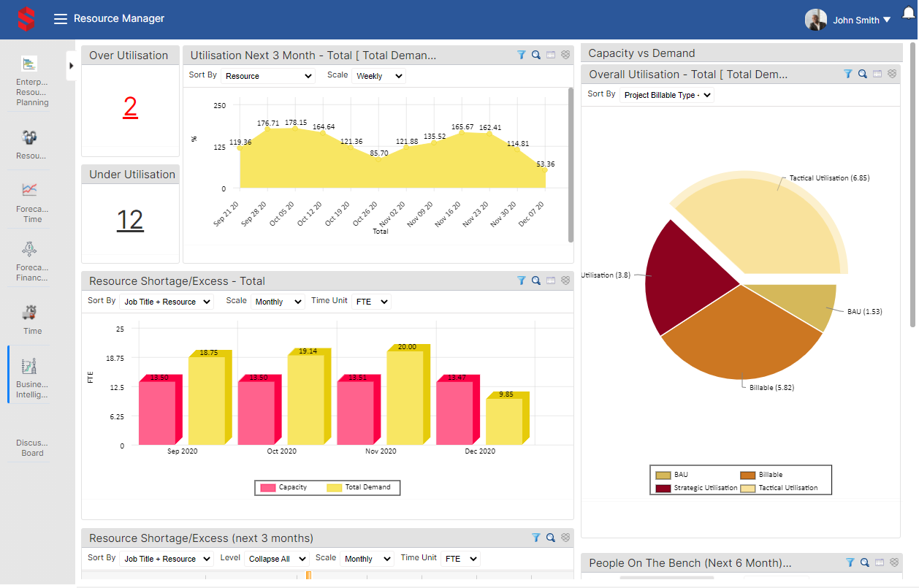Click the Over Utilisation count 2 link
Viewport: 919px width, 588px height.
click(x=130, y=107)
